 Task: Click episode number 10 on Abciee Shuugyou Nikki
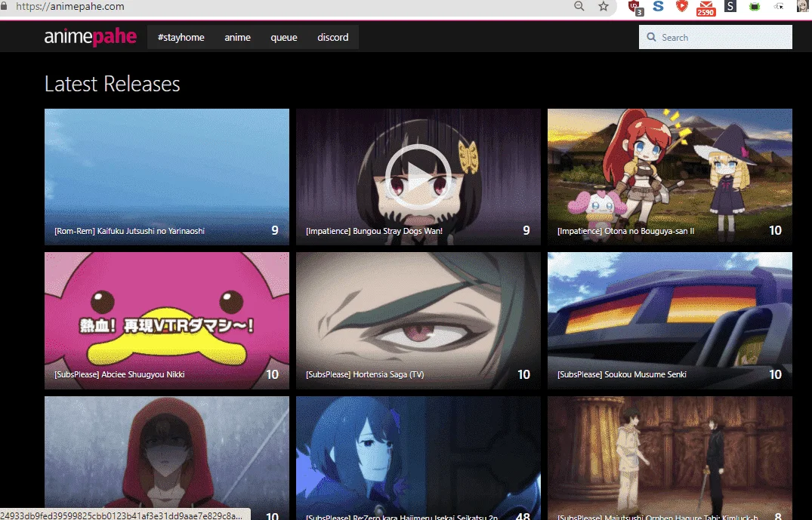(273, 374)
